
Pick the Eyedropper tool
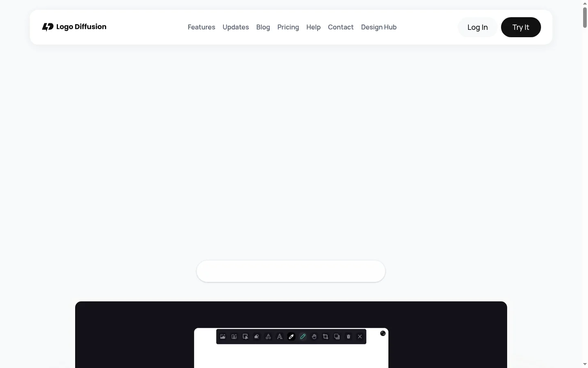click(x=291, y=337)
